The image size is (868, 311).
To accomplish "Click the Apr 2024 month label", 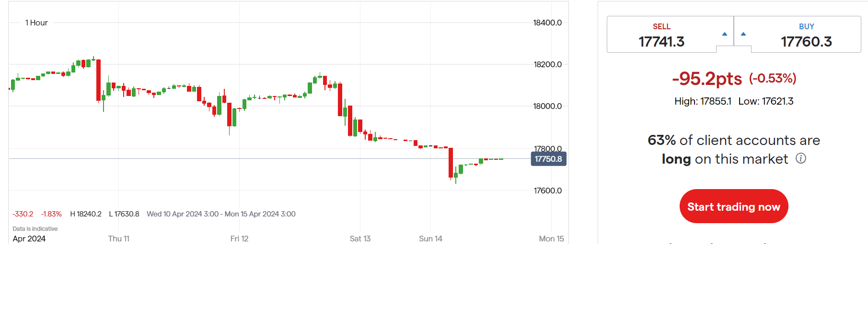I will click(29, 239).
